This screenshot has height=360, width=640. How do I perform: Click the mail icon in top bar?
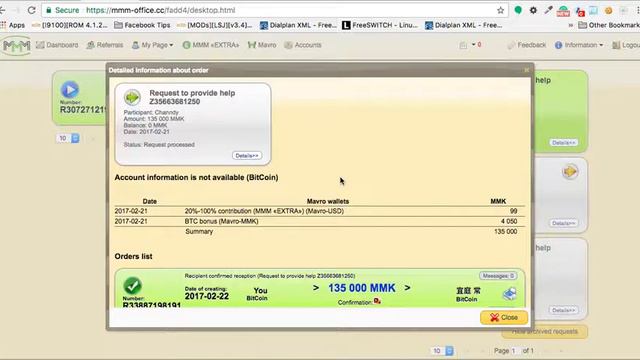coord(463,45)
